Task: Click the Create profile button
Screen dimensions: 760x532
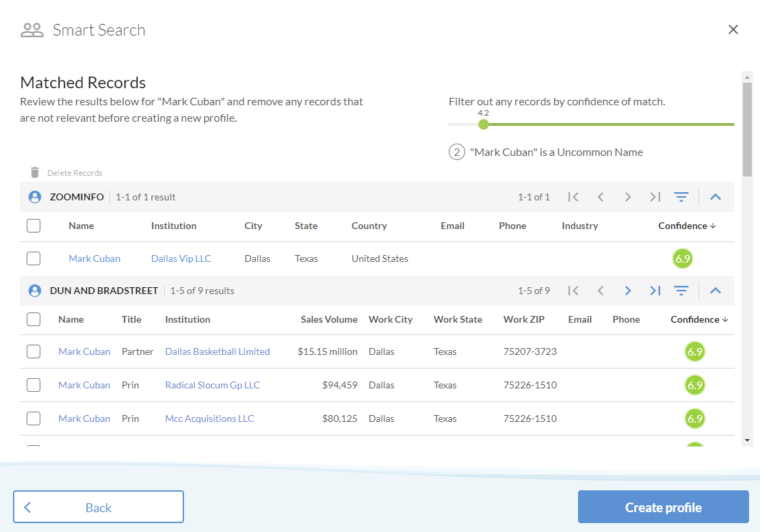Action: pos(663,507)
